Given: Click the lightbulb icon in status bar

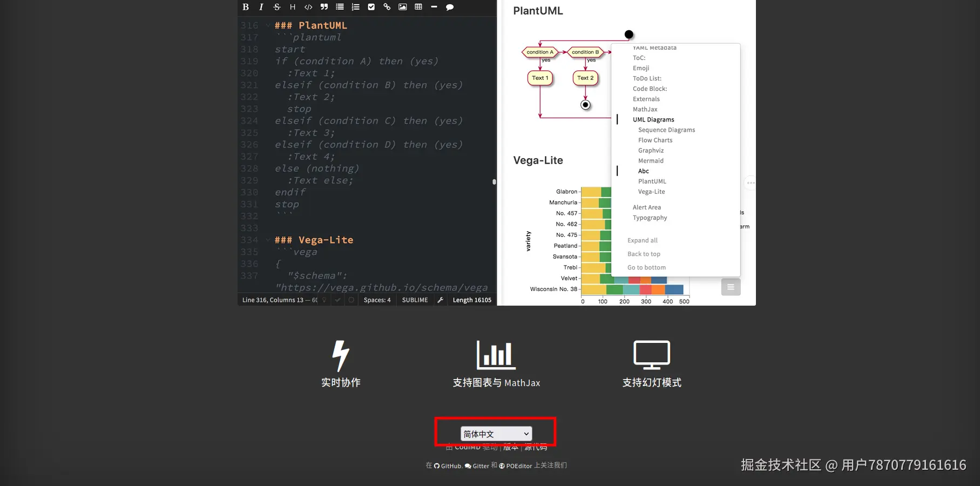Looking at the screenshot, I should click(325, 300).
